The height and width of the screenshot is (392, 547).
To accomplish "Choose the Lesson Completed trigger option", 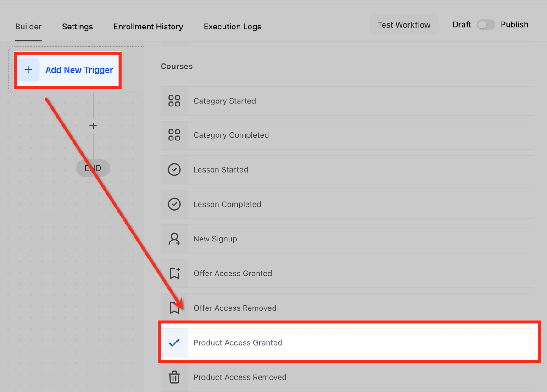I will [x=347, y=204].
